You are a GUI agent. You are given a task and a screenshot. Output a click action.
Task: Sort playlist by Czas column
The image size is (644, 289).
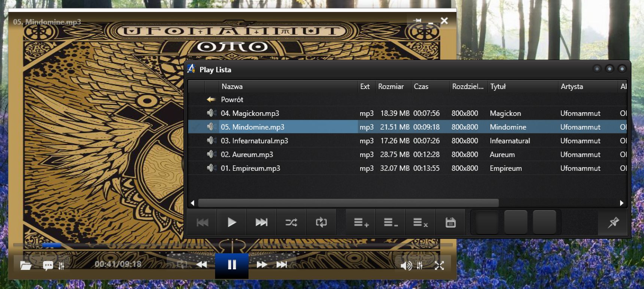pos(430,86)
